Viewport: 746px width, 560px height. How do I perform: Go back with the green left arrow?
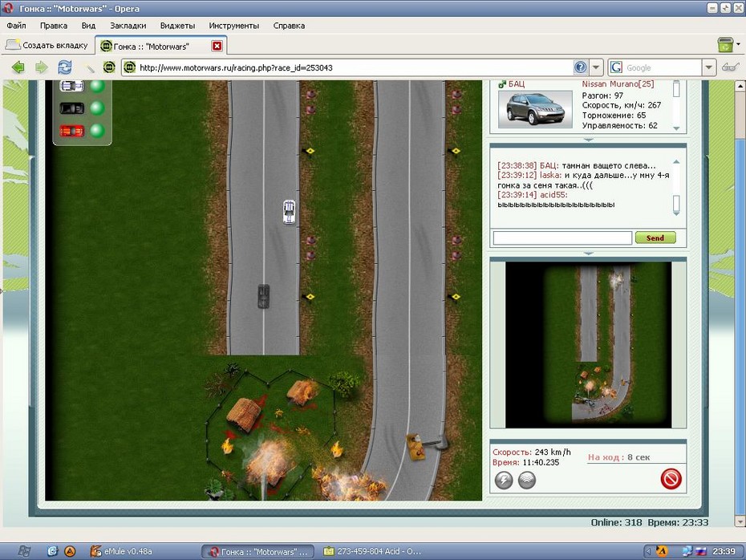18,67
